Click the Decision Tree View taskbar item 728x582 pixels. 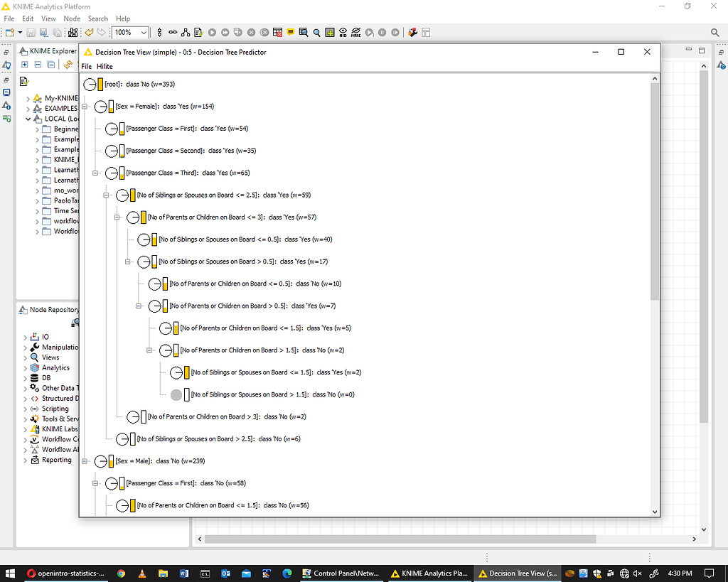tap(517, 573)
